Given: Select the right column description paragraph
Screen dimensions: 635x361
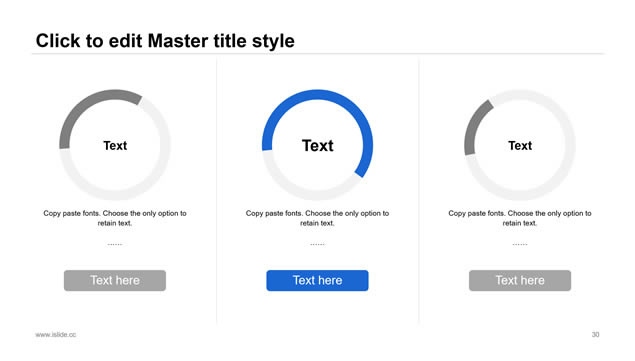Looking at the screenshot, I should pos(520,218).
